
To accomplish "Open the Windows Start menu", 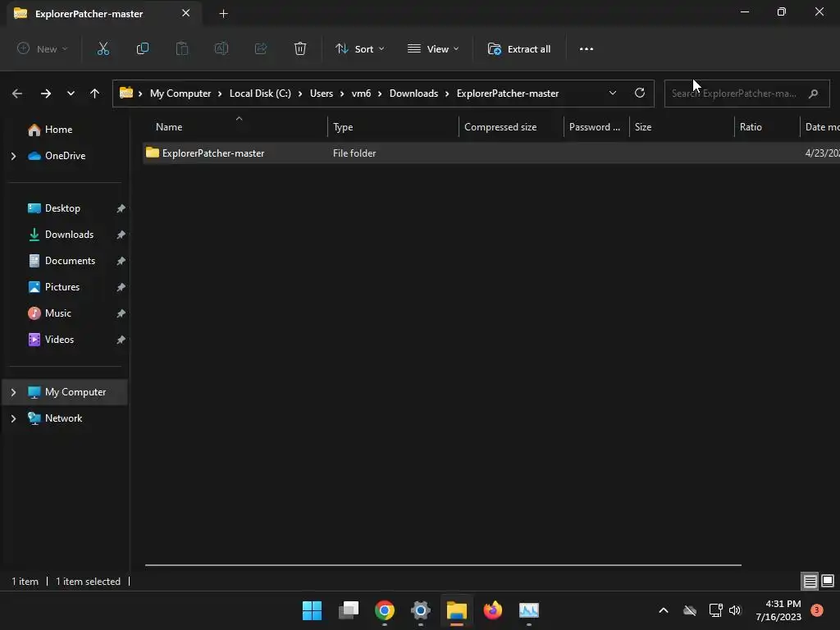I will tap(312, 610).
